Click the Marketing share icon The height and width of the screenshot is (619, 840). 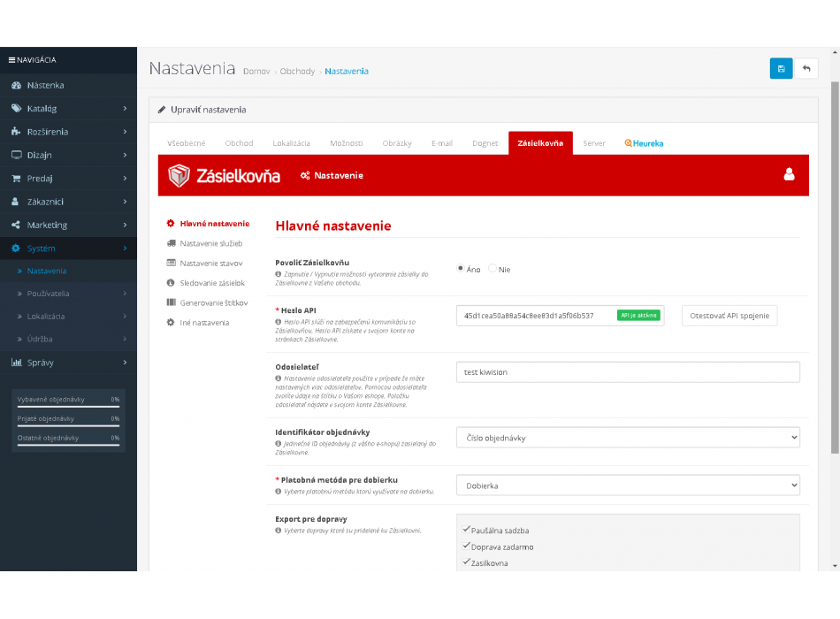[16, 225]
